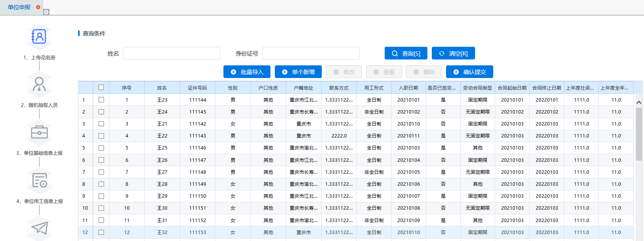Image resolution: width=644 pixels, height=241 pixels.
Task: Select the 2222.0 contact cell
Action: tap(339, 136)
